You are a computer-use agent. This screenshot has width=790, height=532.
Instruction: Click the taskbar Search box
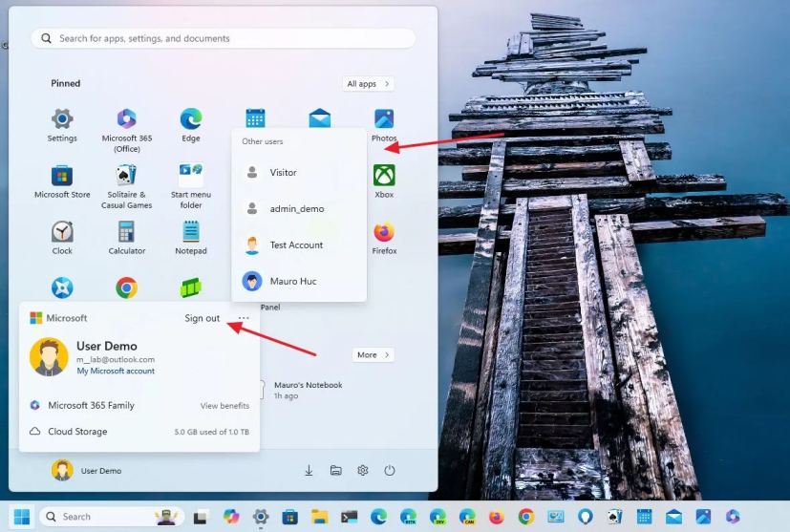(x=112, y=517)
